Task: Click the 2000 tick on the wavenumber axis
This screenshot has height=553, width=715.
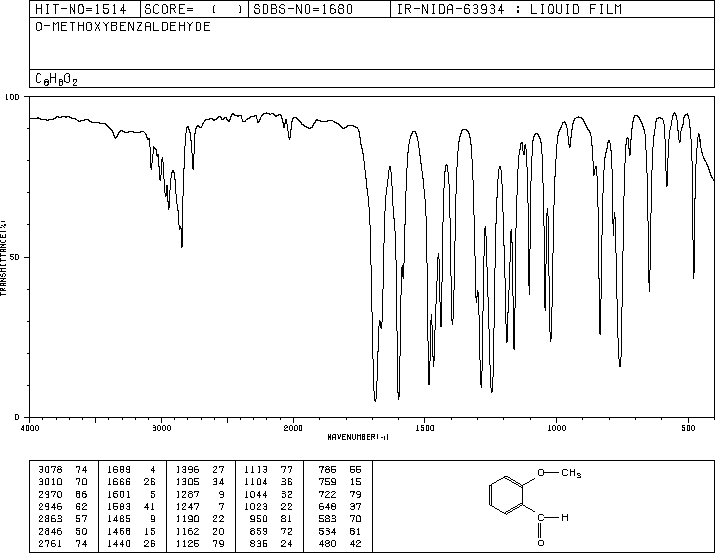Action: pos(292,428)
